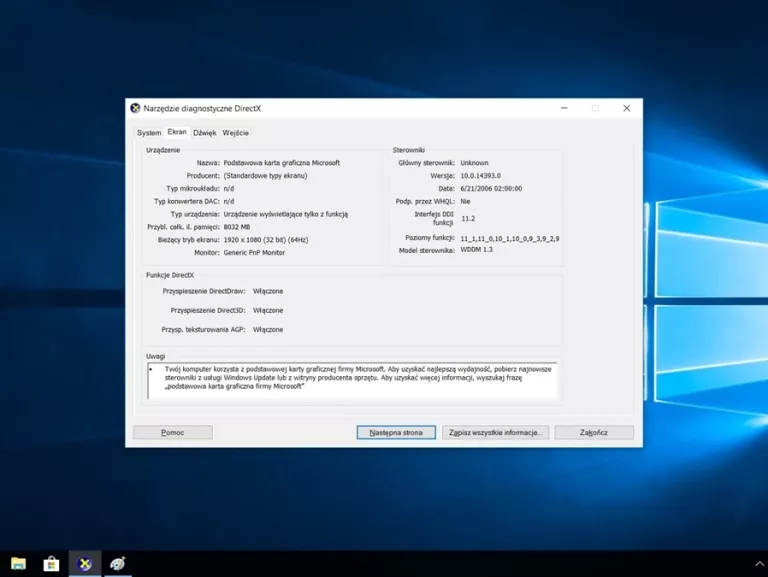The image size is (768, 577).
Task: Click DDI interface value '11.2'
Action: [x=468, y=218]
